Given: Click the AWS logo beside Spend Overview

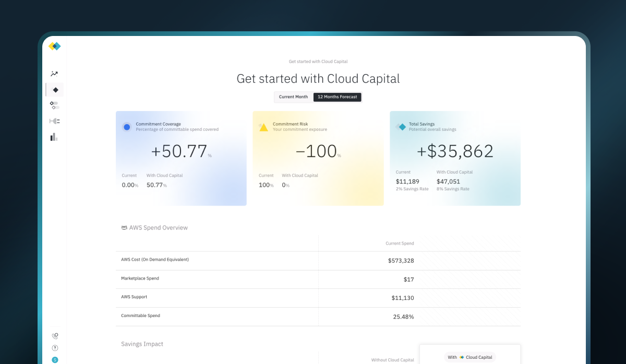Looking at the screenshot, I should click(124, 228).
